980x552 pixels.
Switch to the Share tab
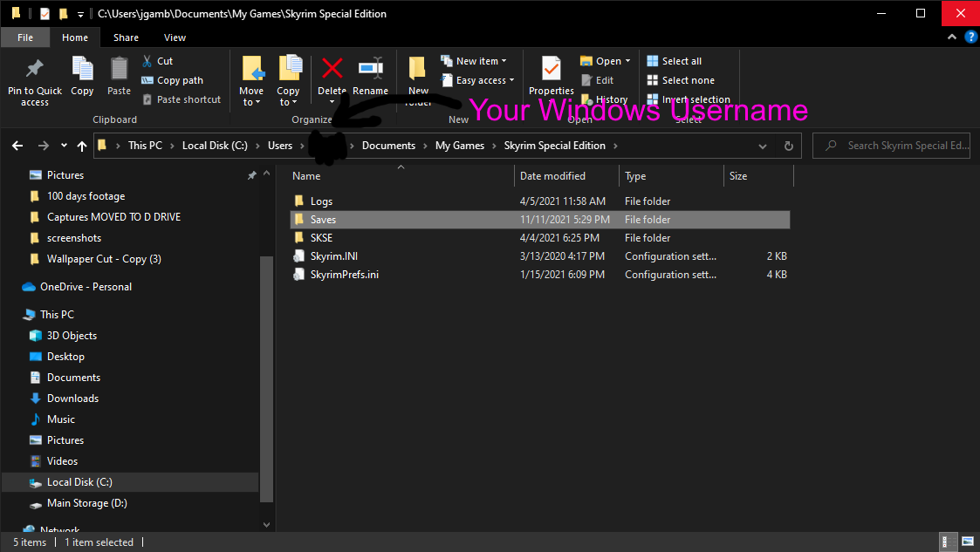126,37
